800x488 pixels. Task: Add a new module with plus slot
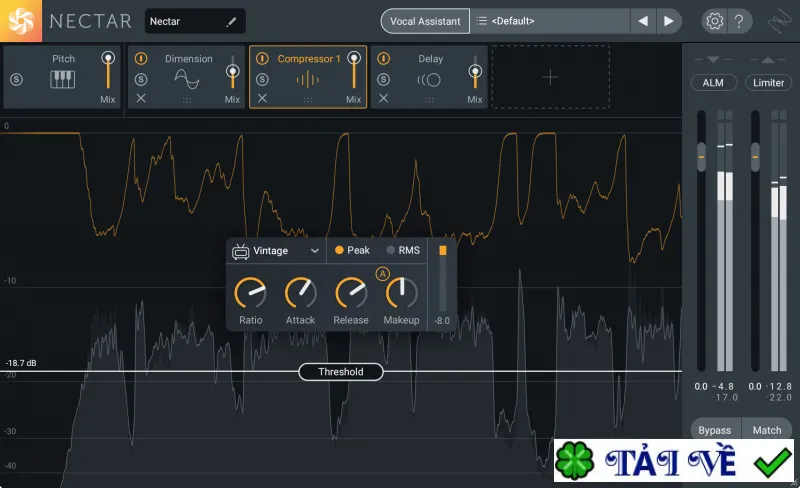(551, 77)
